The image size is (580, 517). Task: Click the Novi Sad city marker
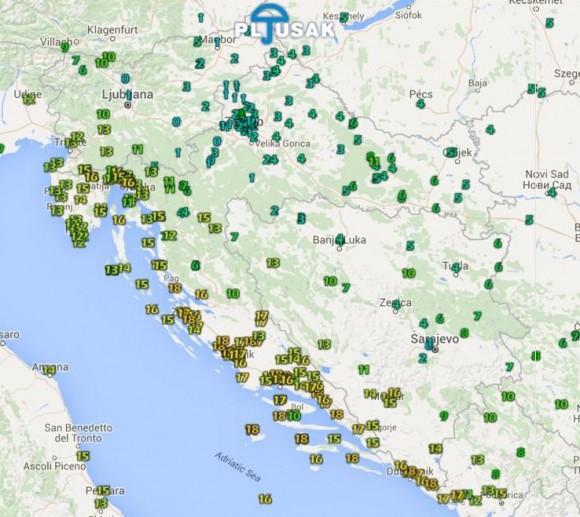point(547,193)
